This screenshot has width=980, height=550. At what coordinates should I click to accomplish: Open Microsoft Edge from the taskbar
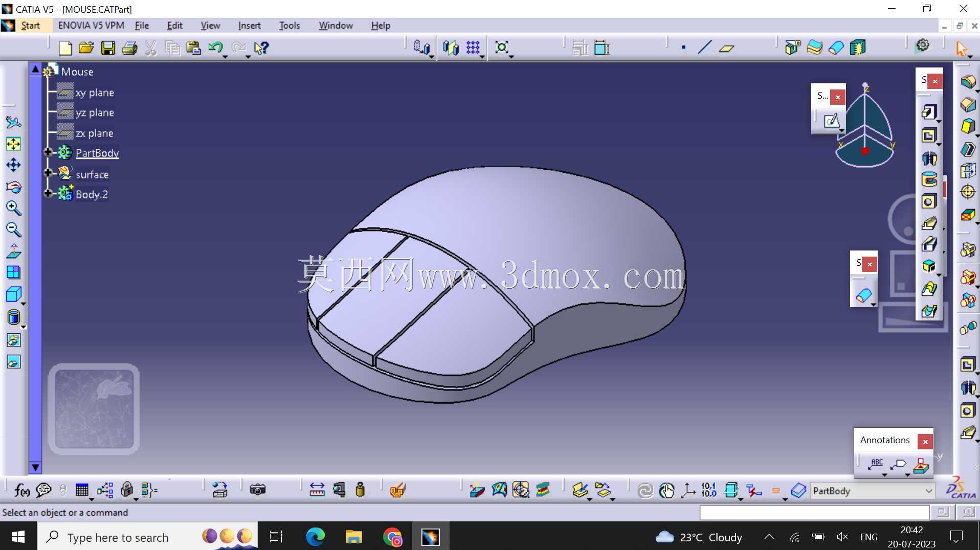point(315,537)
